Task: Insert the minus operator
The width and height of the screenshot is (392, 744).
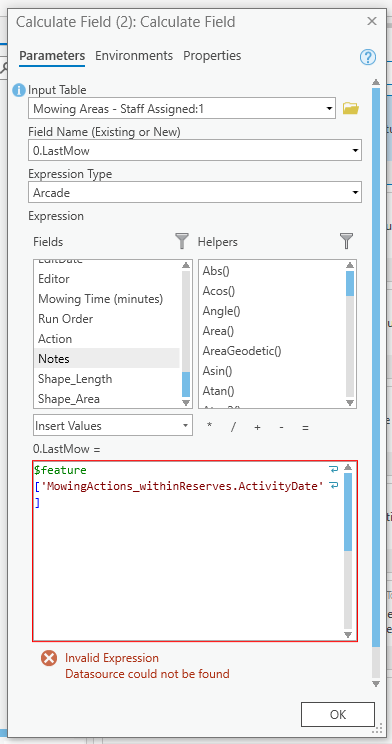Action: coord(281,427)
